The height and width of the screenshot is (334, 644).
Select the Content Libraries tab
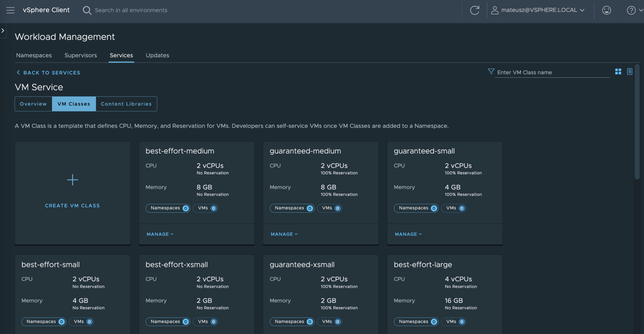pos(126,104)
